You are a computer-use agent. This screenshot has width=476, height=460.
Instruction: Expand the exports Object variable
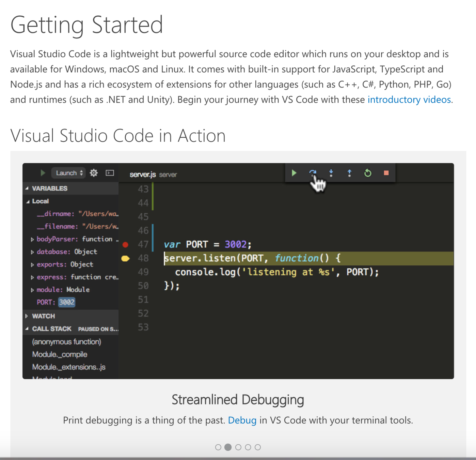(x=32, y=265)
